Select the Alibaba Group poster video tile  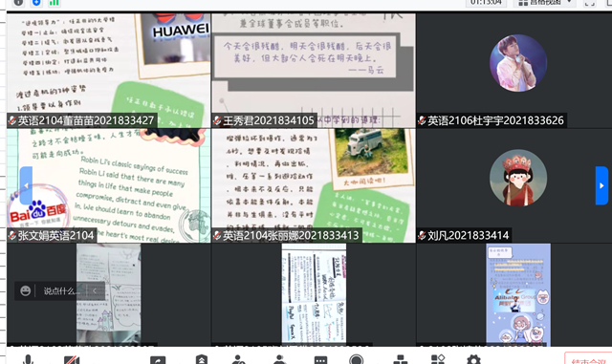point(518,294)
